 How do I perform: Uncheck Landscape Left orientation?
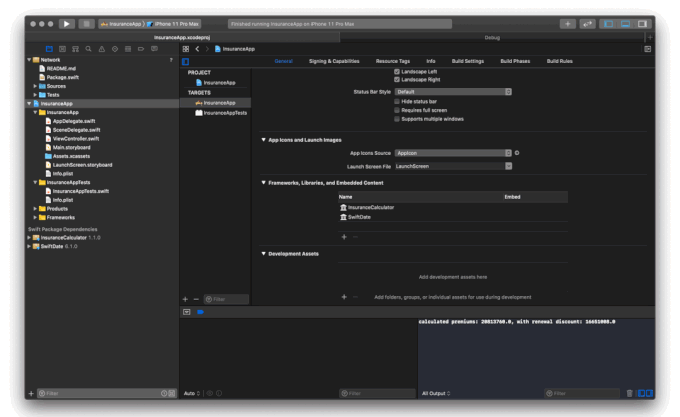tap(397, 72)
